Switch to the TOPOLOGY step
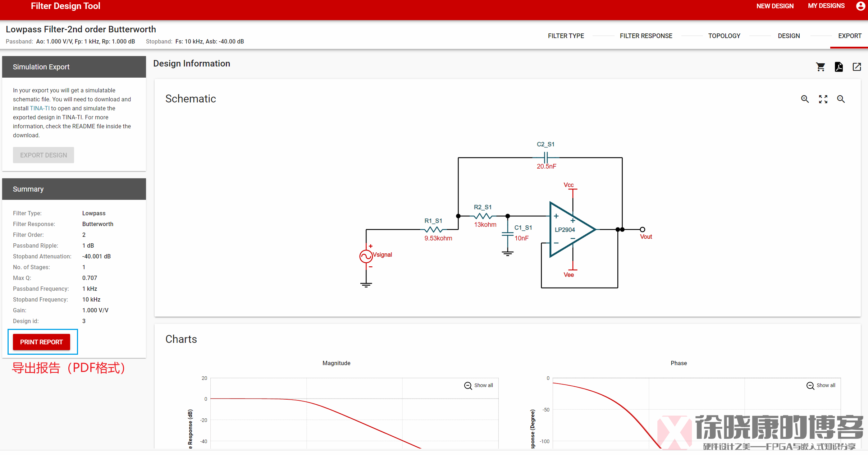868x455 pixels. (724, 36)
